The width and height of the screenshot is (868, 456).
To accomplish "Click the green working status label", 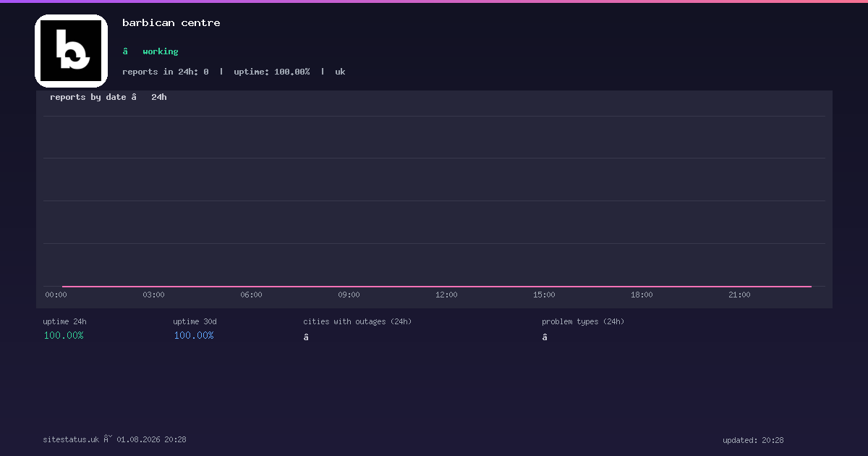I will point(161,51).
